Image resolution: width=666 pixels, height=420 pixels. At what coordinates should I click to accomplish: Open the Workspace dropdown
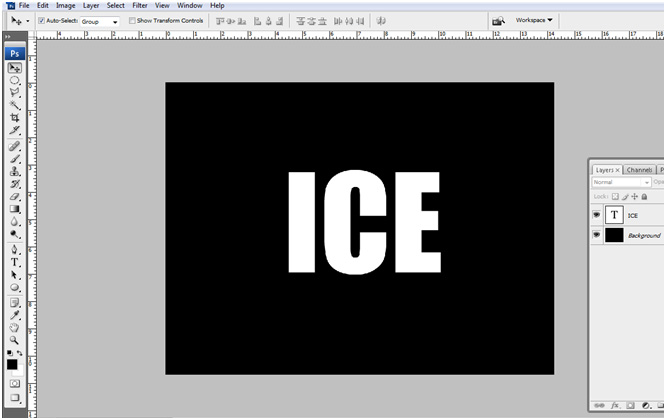click(x=534, y=20)
